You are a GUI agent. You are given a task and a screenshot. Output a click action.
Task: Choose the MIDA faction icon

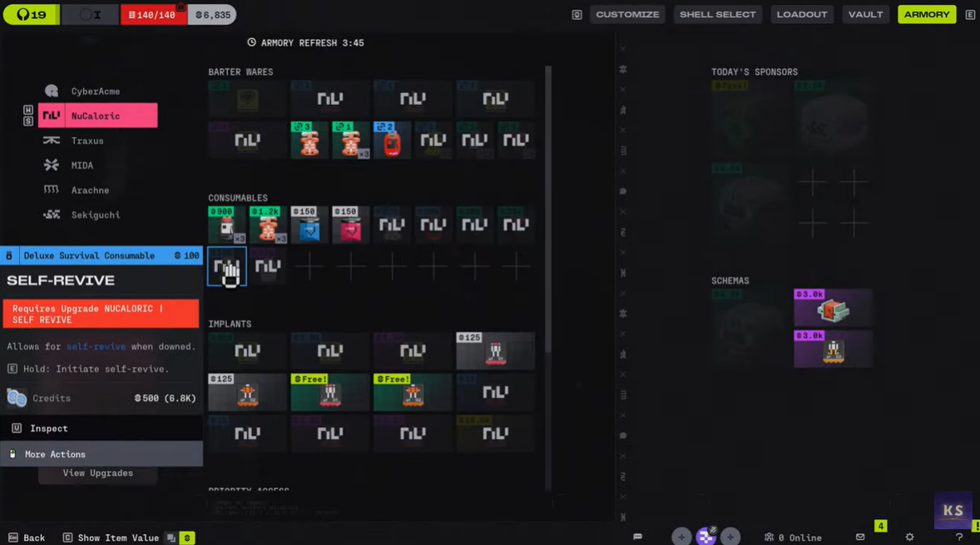tap(52, 165)
